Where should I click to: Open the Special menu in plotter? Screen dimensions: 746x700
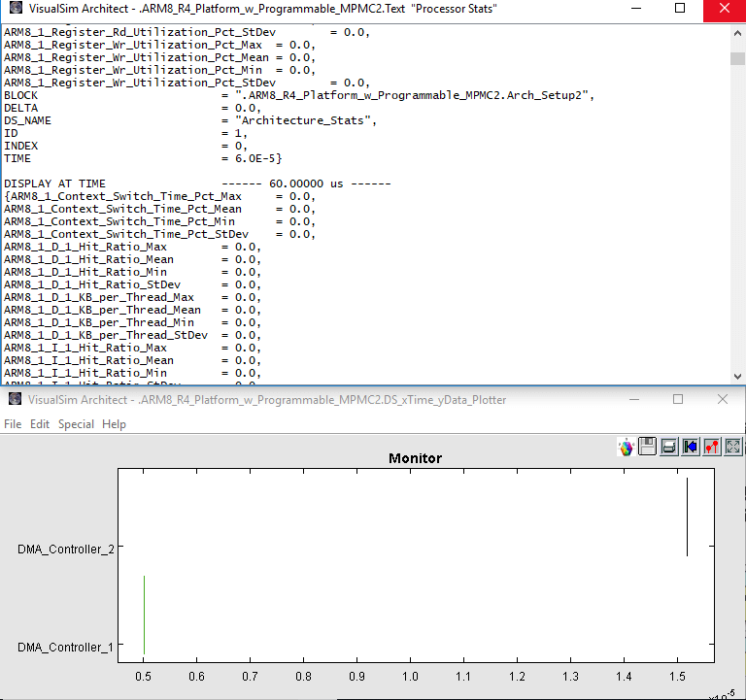point(76,424)
